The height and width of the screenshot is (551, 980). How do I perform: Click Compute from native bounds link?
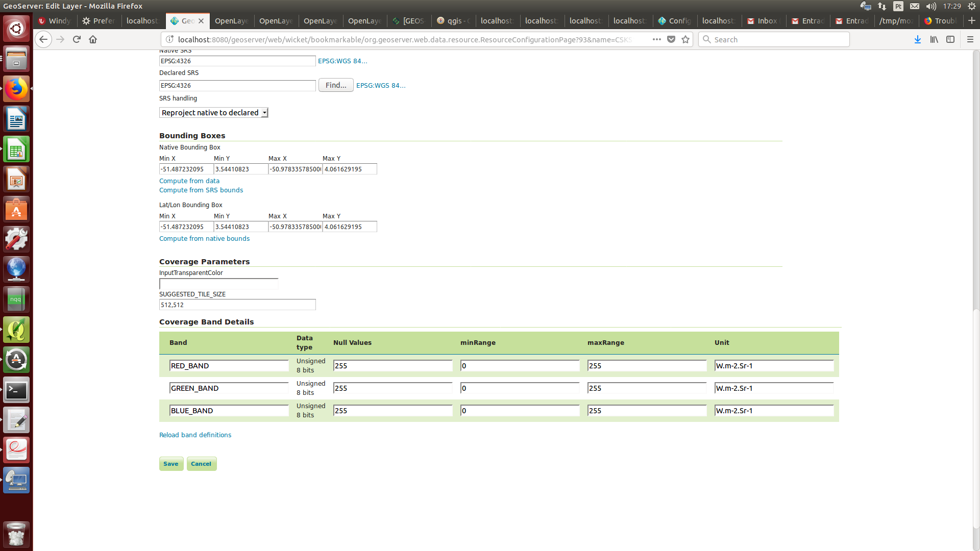(x=204, y=239)
